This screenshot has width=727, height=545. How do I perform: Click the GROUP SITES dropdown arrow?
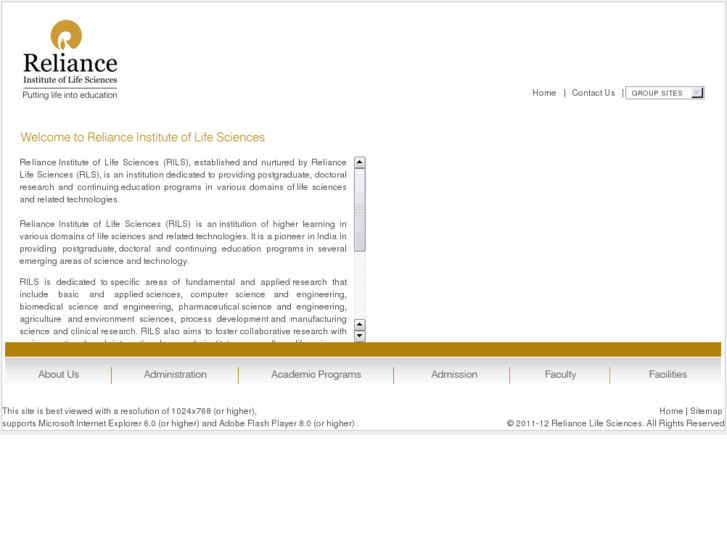pyautogui.click(x=697, y=93)
